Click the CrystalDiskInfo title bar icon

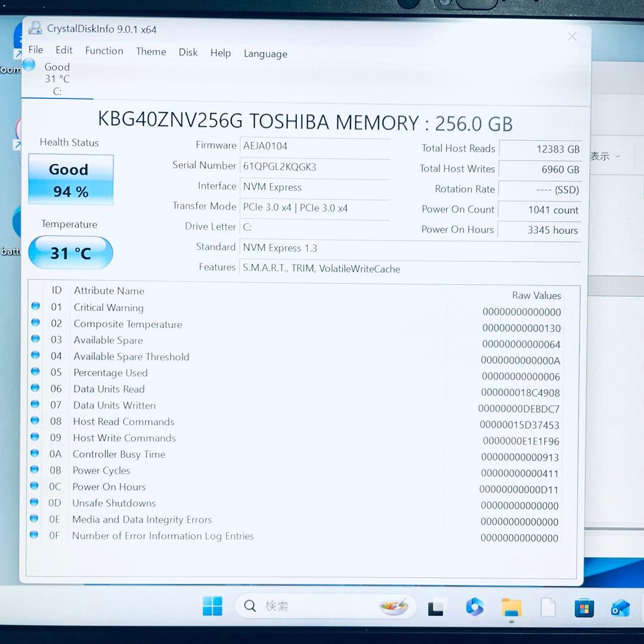[x=36, y=28]
